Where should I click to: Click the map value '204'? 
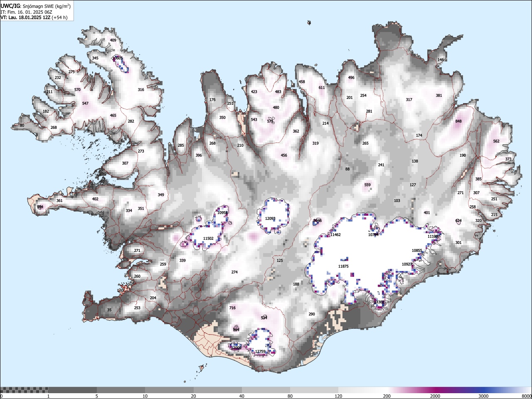(x=153, y=298)
